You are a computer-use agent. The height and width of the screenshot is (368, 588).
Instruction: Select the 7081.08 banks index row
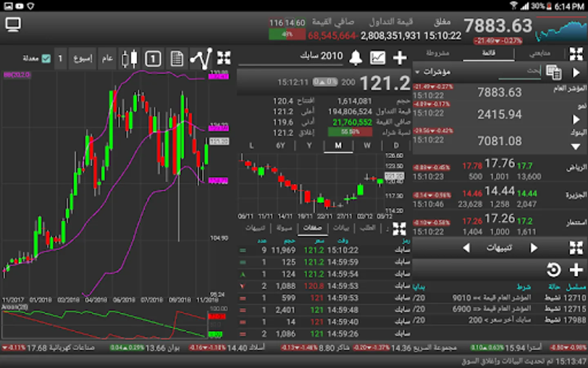500,141
